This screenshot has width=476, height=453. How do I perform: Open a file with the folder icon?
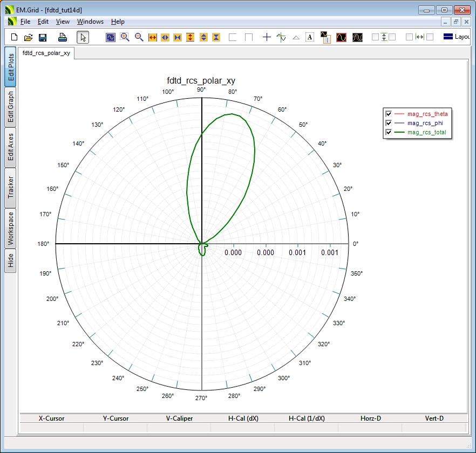29,37
